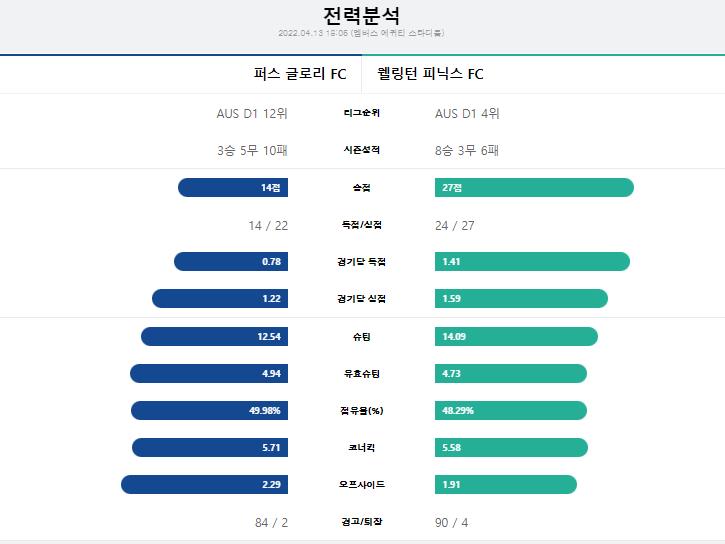Select the 퍼스 글로리 FC team tab
Image resolution: width=725 pixels, height=544 pixels.
pos(181,74)
